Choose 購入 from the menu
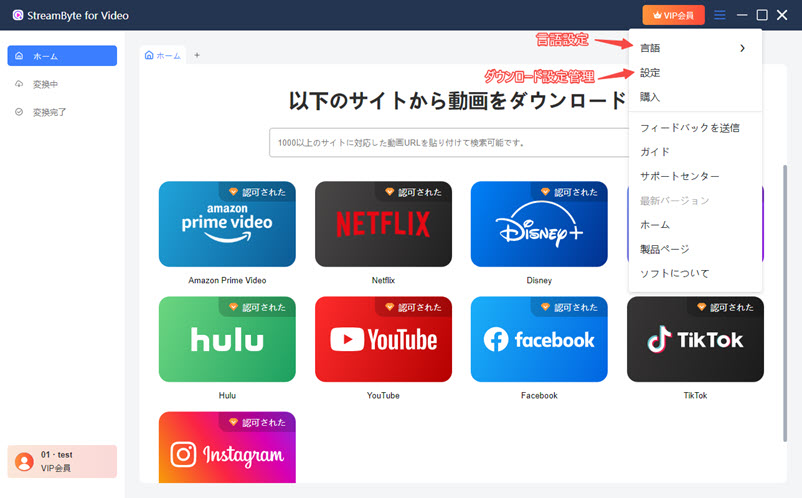The image size is (802, 498). (695, 97)
